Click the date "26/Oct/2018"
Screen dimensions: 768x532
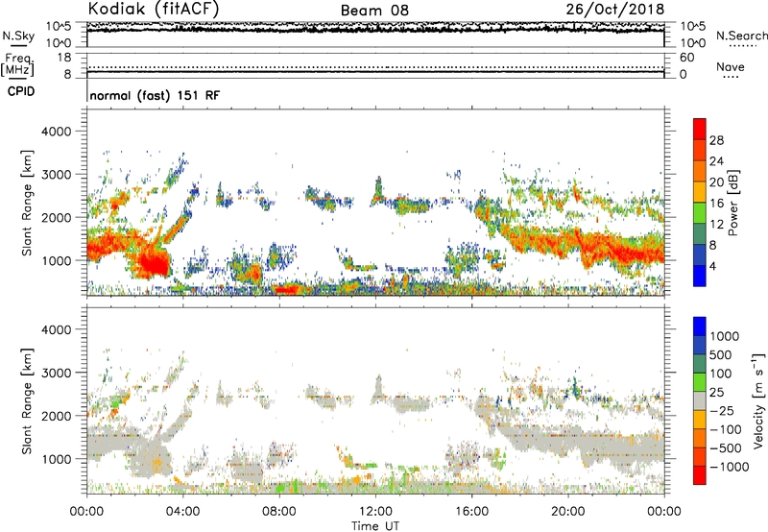[x=615, y=9]
